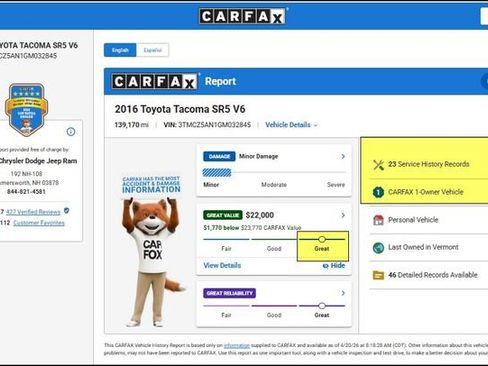Click the DAMAGE badge
488x366 pixels.
(x=219, y=156)
